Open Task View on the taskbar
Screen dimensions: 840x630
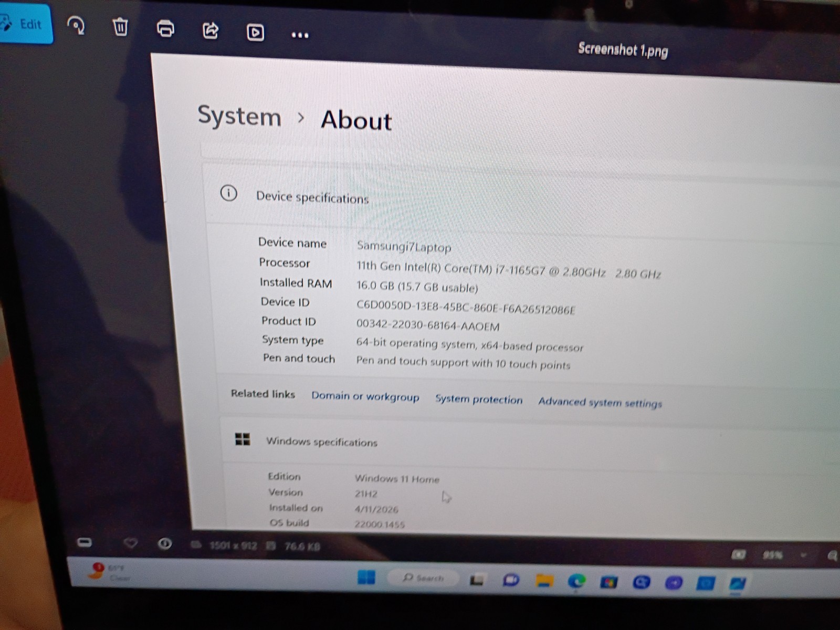(477, 580)
